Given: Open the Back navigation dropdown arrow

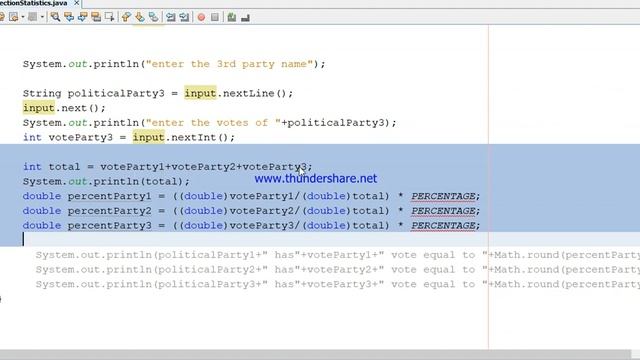Looking at the screenshot, I should click(x=23, y=17).
